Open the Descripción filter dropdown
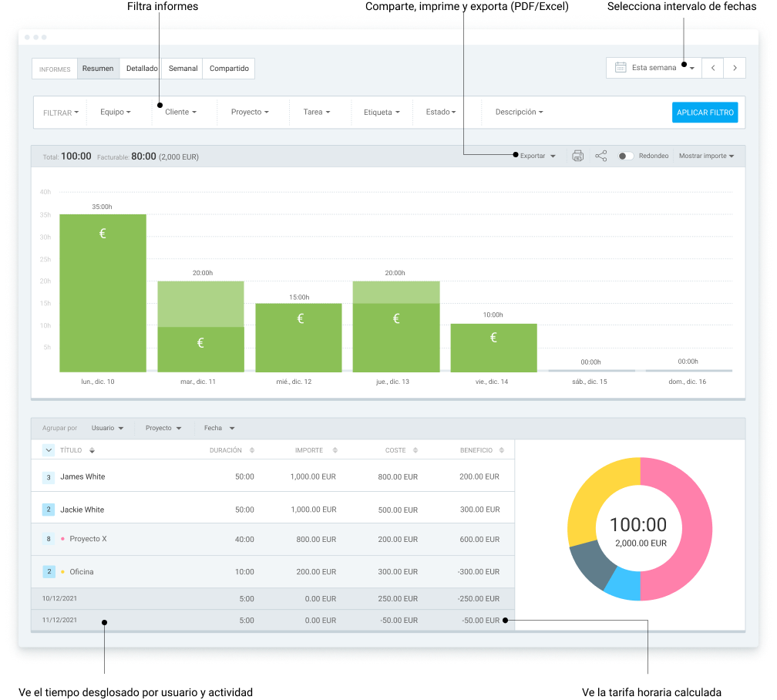Screen dimensions: 777x700 [x=519, y=112]
